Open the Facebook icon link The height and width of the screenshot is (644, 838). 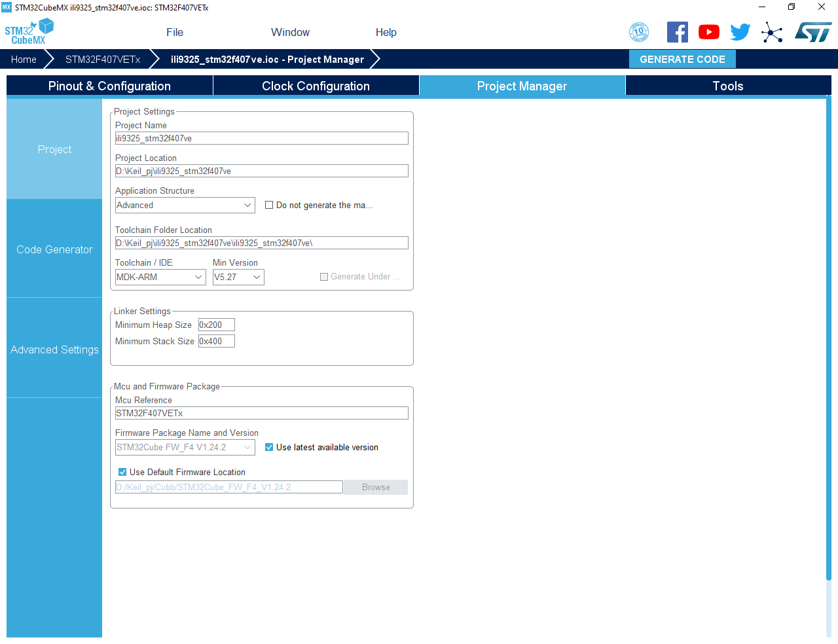coord(678,32)
